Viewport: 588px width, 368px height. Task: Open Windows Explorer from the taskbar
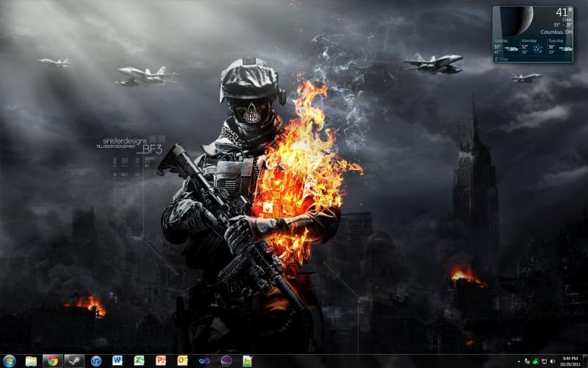[31, 361]
